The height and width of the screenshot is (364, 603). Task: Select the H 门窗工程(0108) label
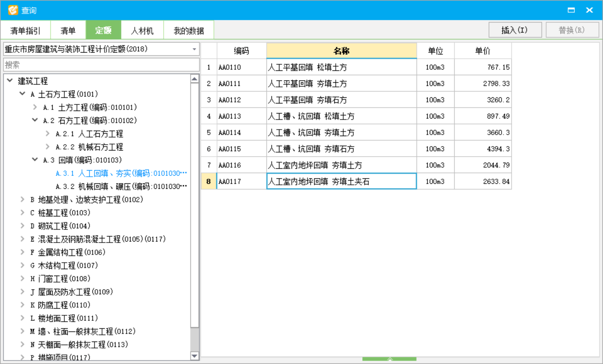[60, 279]
